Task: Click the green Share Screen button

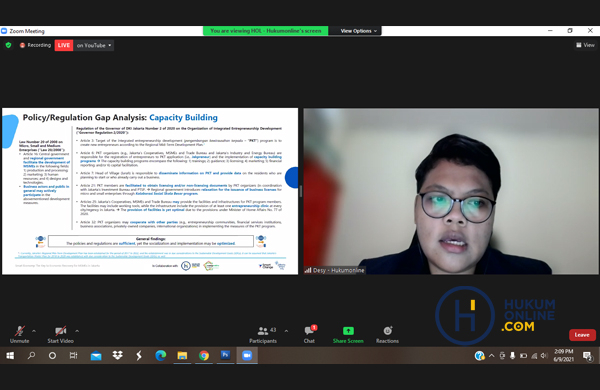Action: pyautogui.click(x=348, y=335)
